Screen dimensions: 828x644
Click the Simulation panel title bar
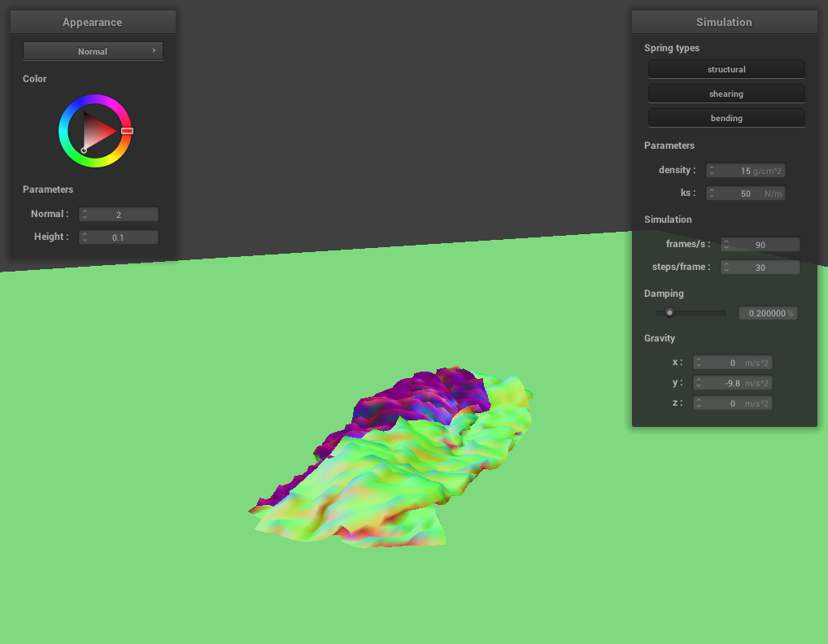point(724,22)
